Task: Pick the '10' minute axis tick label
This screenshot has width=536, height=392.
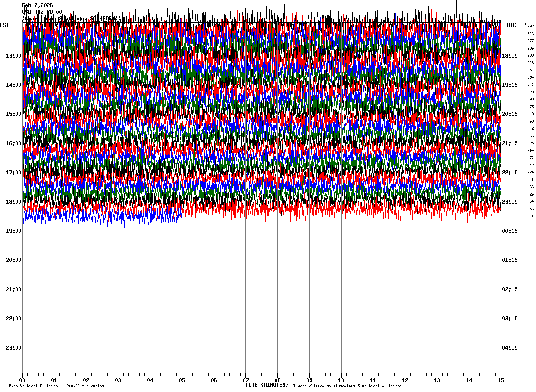Action: [341, 380]
